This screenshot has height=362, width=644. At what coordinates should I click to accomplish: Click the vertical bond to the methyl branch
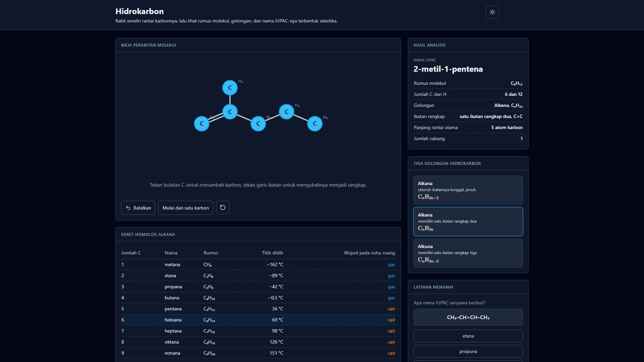tap(230, 100)
